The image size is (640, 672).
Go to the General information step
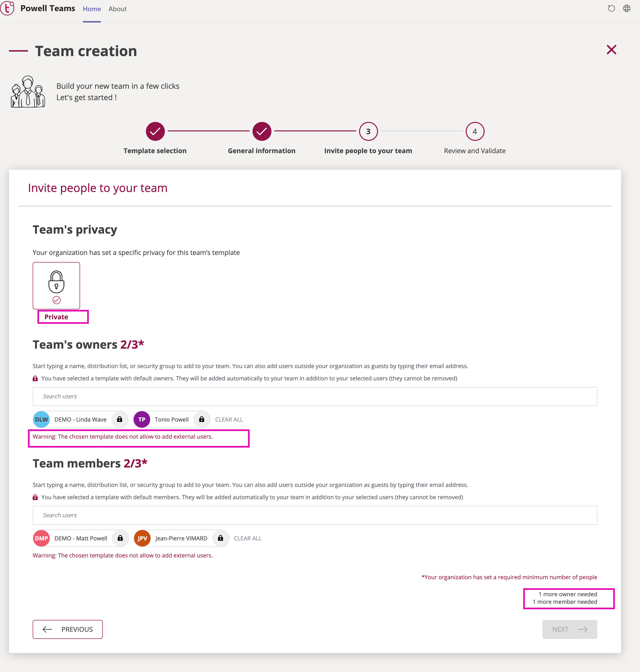pyautogui.click(x=262, y=131)
